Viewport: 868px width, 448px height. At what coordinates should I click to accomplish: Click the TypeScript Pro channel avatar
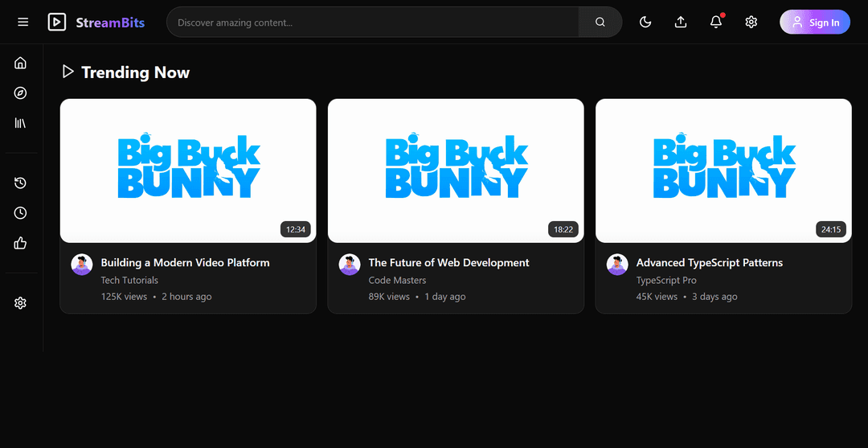pos(617,265)
